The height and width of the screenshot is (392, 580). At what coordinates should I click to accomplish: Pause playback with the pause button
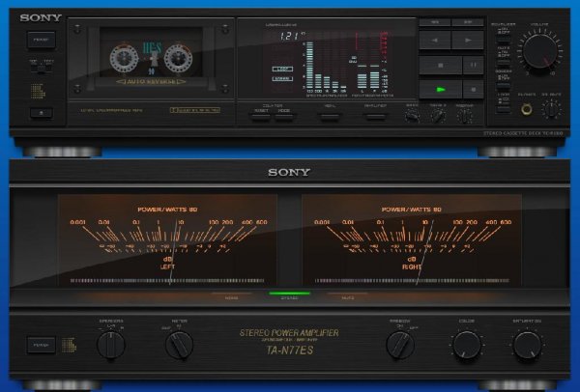pyautogui.click(x=473, y=65)
